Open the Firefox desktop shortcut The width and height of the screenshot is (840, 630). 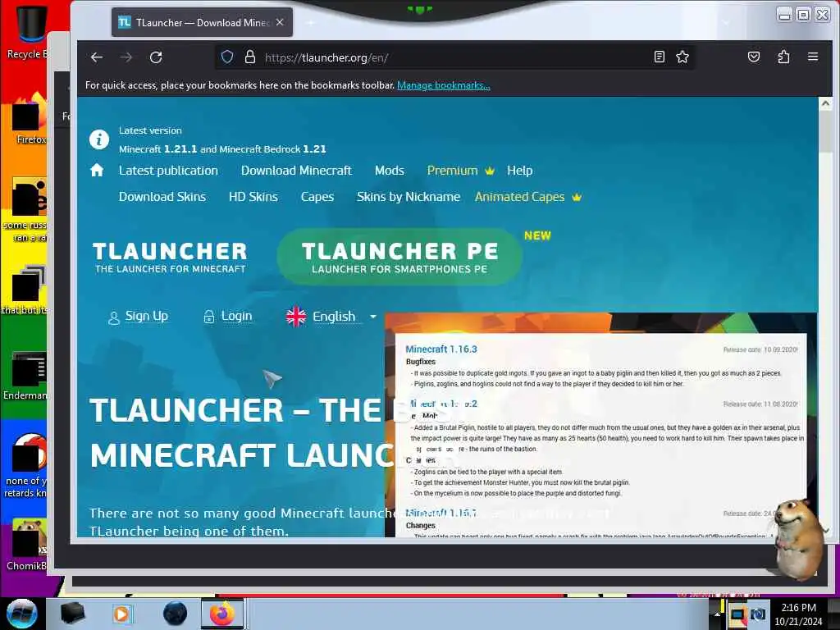tap(30, 119)
